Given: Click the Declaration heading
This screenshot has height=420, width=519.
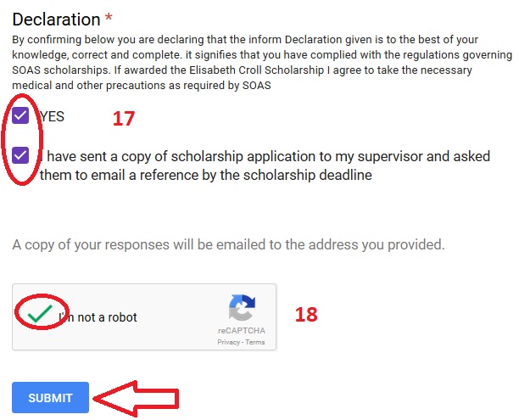Looking at the screenshot, I should click(x=56, y=20).
